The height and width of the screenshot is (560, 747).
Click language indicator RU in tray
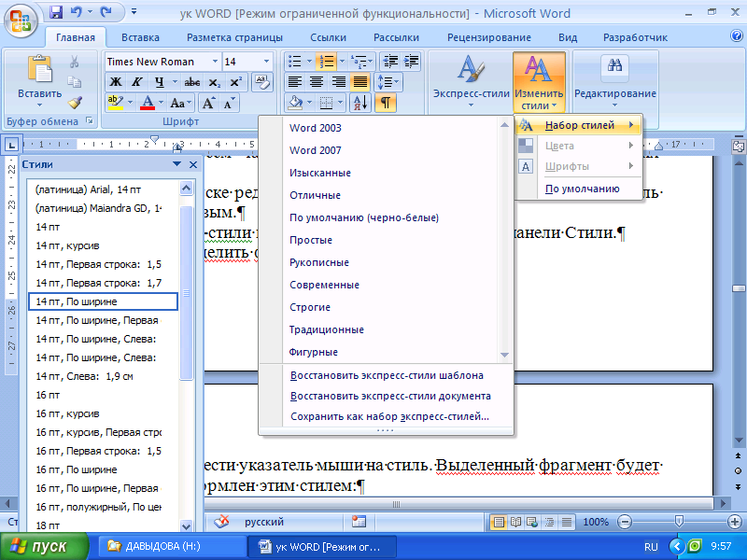[x=651, y=547]
